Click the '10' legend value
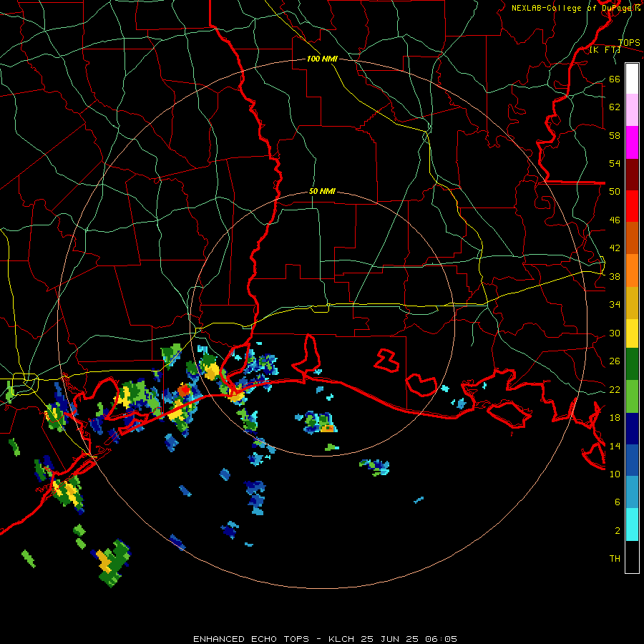 coord(615,474)
